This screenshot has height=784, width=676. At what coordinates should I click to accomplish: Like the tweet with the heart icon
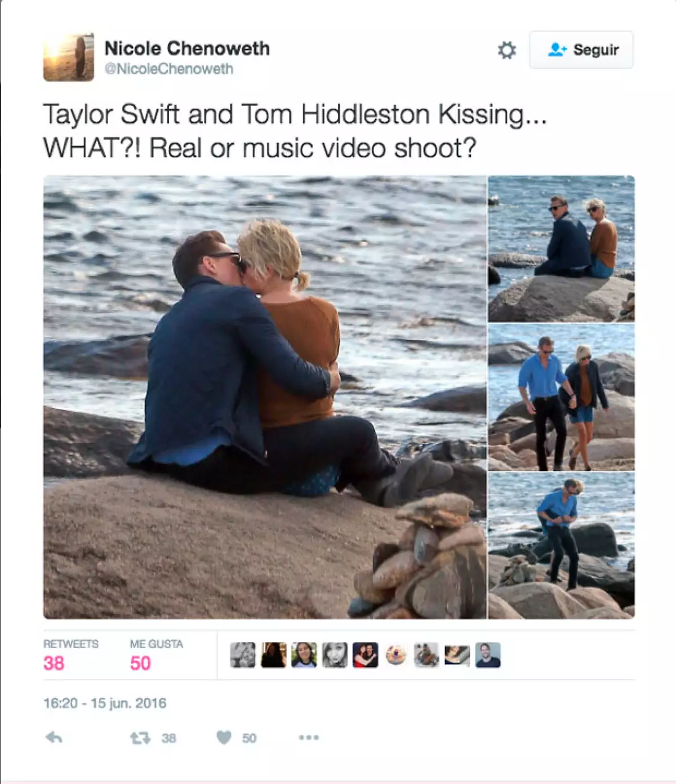(224, 737)
